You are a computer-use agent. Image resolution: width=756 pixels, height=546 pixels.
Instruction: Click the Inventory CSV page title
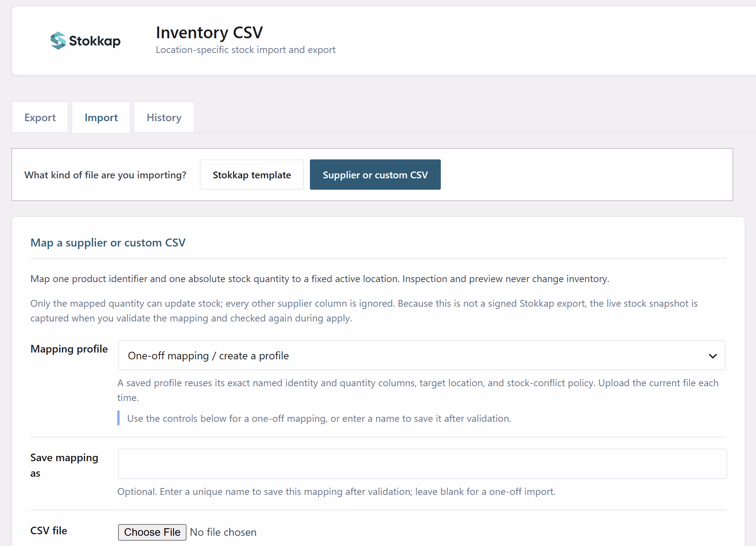[209, 33]
